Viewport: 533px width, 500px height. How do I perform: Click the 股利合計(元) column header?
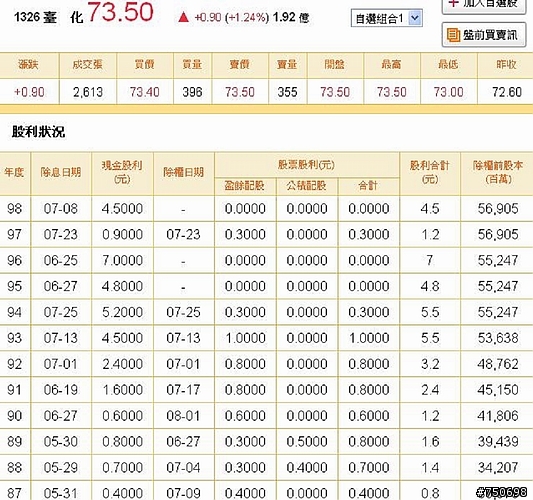click(430, 172)
